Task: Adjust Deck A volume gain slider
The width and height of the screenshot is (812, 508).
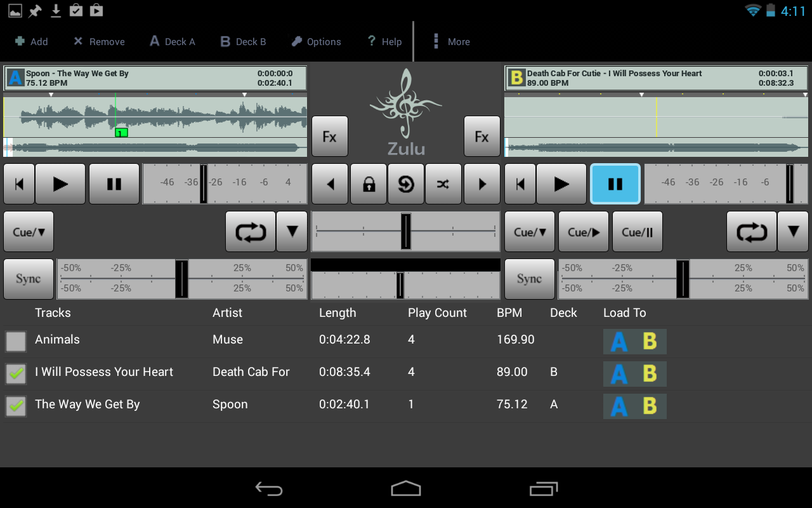Action: (225, 184)
